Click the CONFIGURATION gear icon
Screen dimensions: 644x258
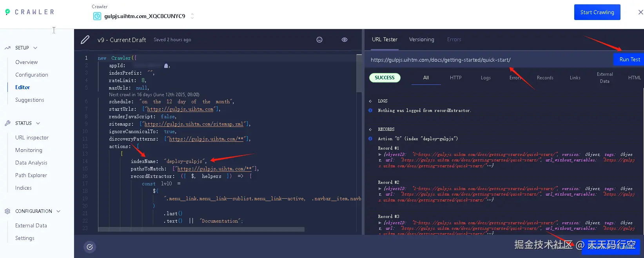click(x=7, y=211)
